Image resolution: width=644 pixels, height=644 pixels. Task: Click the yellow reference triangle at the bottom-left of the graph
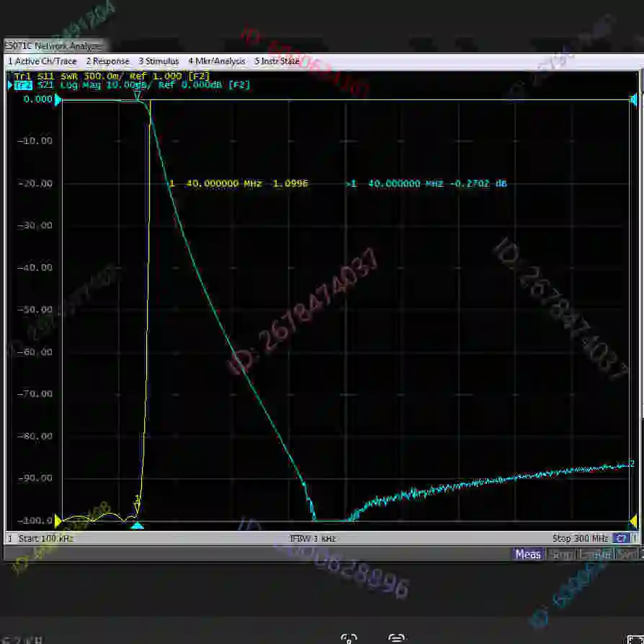pos(58,521)
